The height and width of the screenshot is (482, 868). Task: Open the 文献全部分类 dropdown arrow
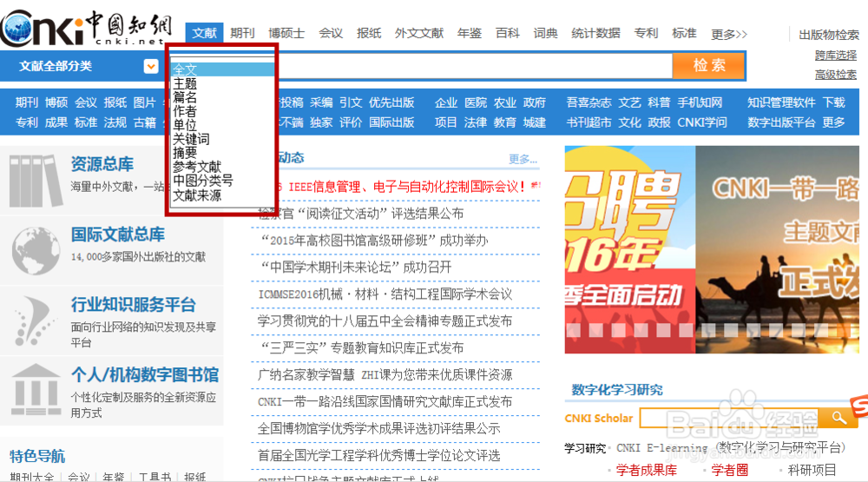coord(150,67)
